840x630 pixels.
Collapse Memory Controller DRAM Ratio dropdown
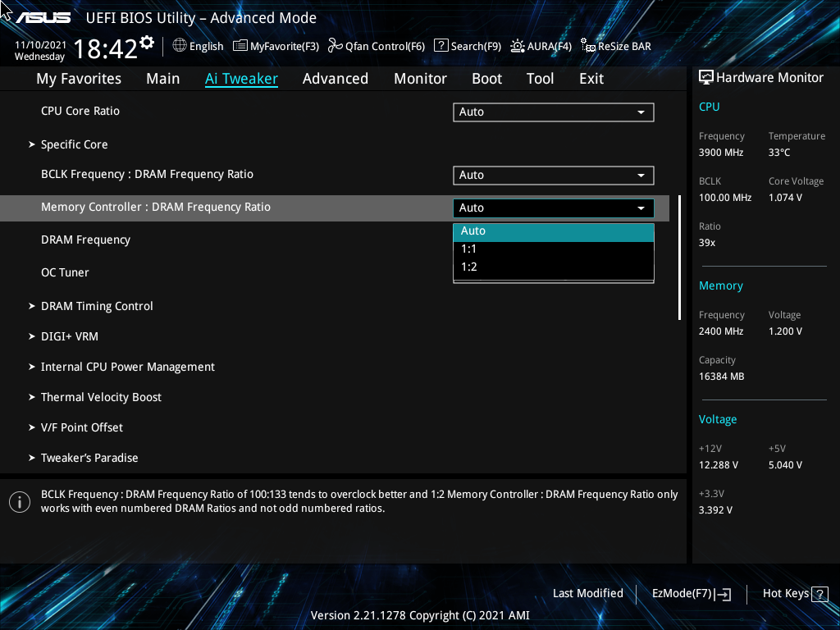[x=554, y=208]
